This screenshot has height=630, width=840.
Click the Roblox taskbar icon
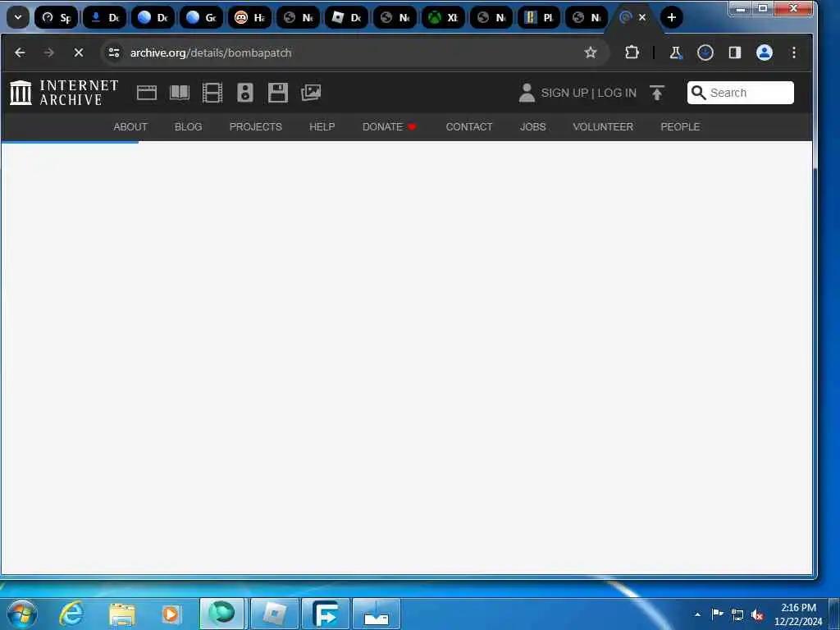tap(274, 614)
